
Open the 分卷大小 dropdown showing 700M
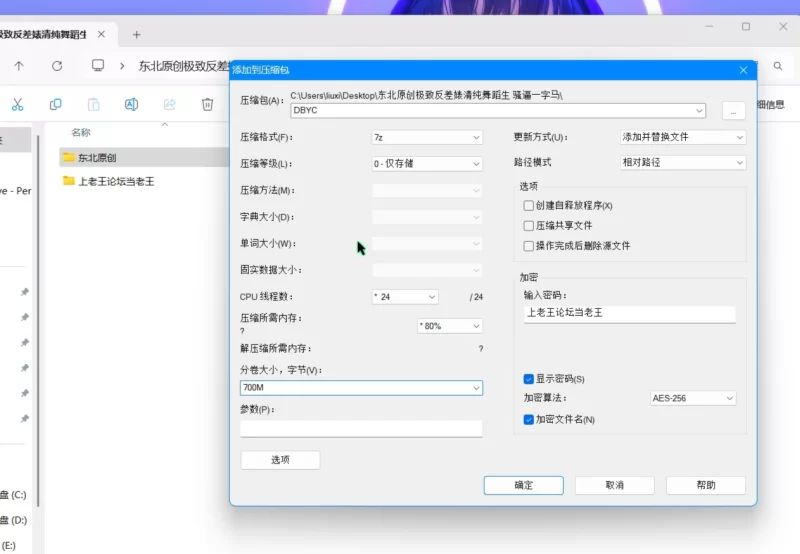pos(361,388)
